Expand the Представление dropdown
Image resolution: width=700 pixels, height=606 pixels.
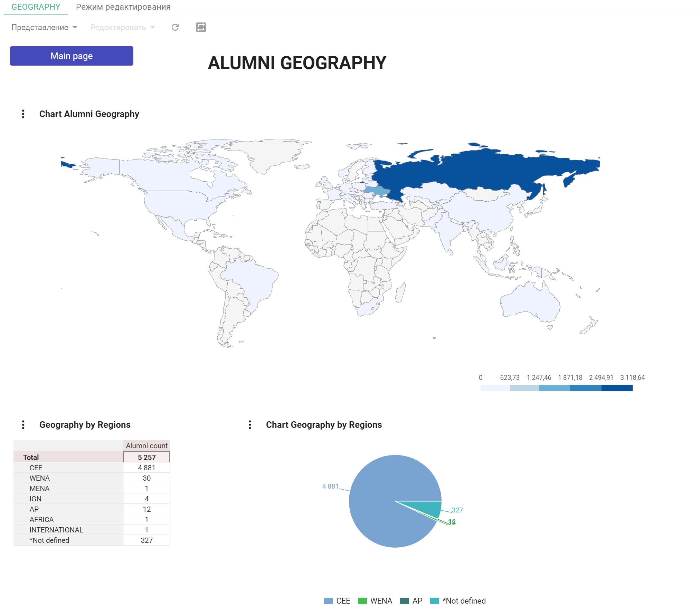[44, 27]
